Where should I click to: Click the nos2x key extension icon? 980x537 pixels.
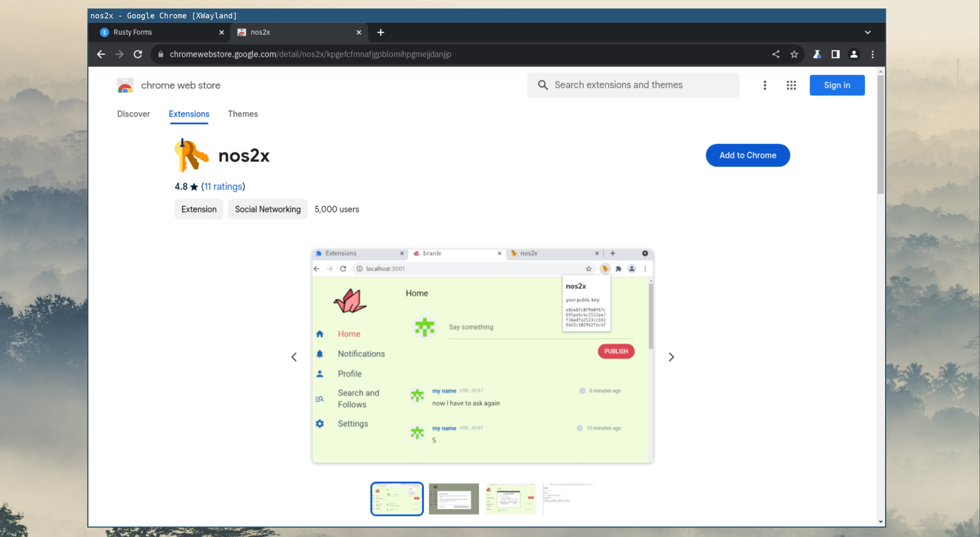pyautogui.click(x=191, y=155)
